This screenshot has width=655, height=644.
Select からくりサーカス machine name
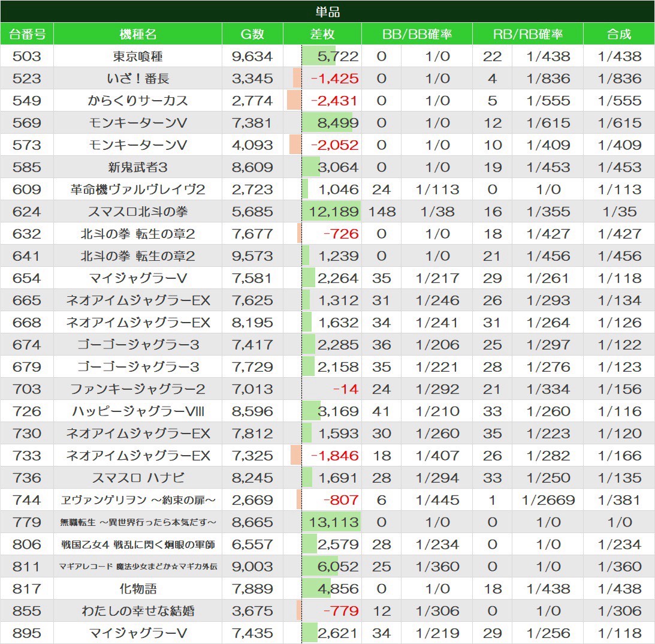[138, 100]
